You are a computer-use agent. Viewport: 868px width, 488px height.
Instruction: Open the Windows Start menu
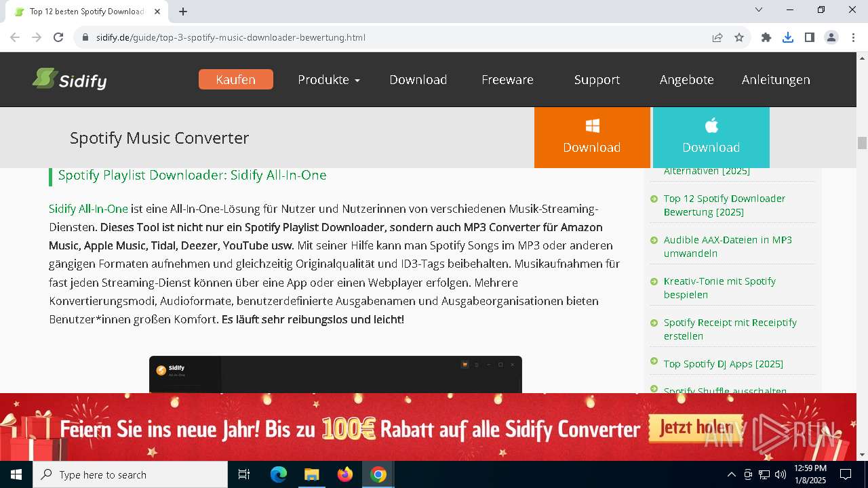pyautogui.click(x=16, y=474)
